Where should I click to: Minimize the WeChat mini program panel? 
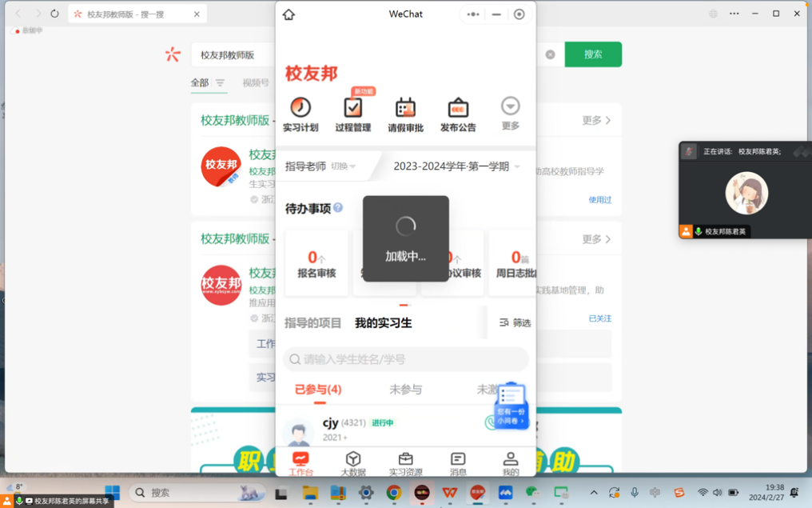496,14
